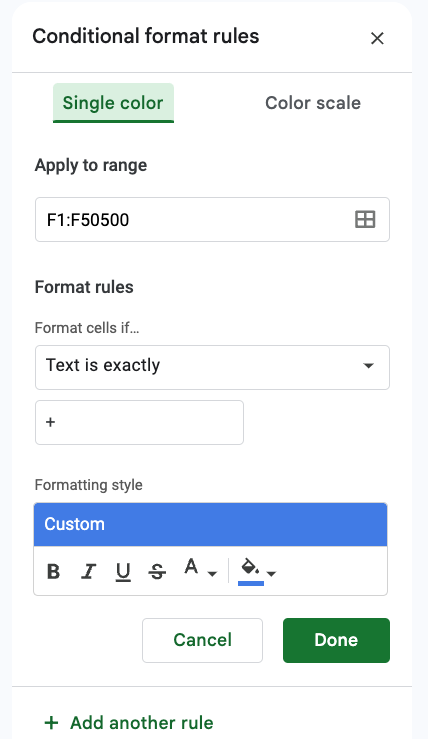
Task: Toggle bold formatting style
Action: [54, 572]
